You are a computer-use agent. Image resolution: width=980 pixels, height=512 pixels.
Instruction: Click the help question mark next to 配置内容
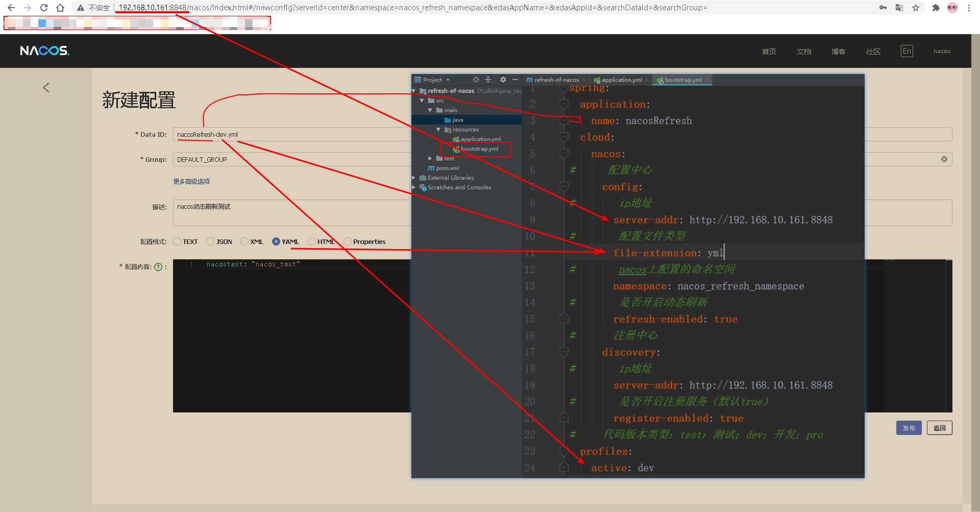(158, 266)
